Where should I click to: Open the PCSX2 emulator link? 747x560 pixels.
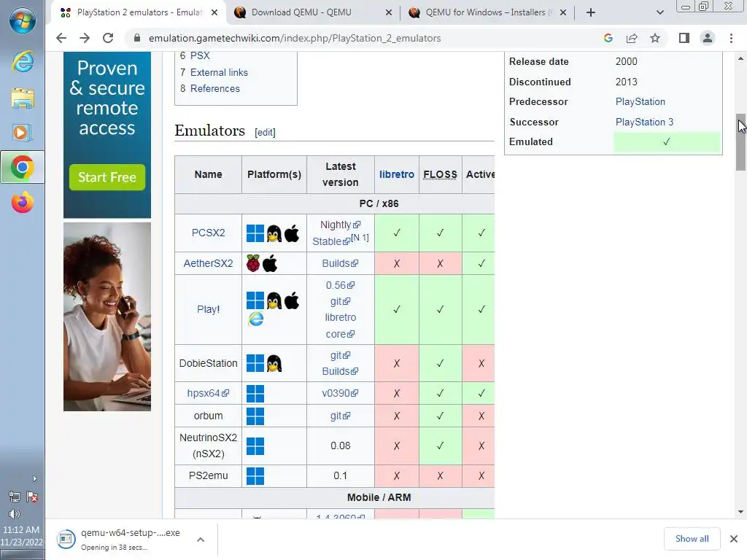click(208, 233)
